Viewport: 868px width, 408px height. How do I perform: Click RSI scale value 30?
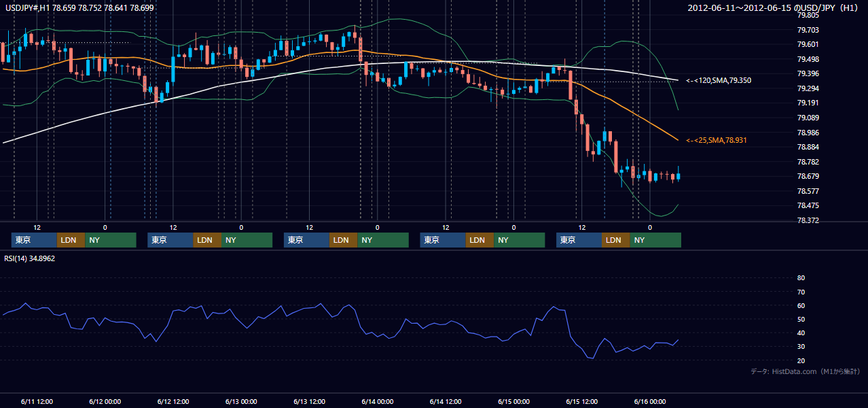pyautogui.click(x=801, y=347)
